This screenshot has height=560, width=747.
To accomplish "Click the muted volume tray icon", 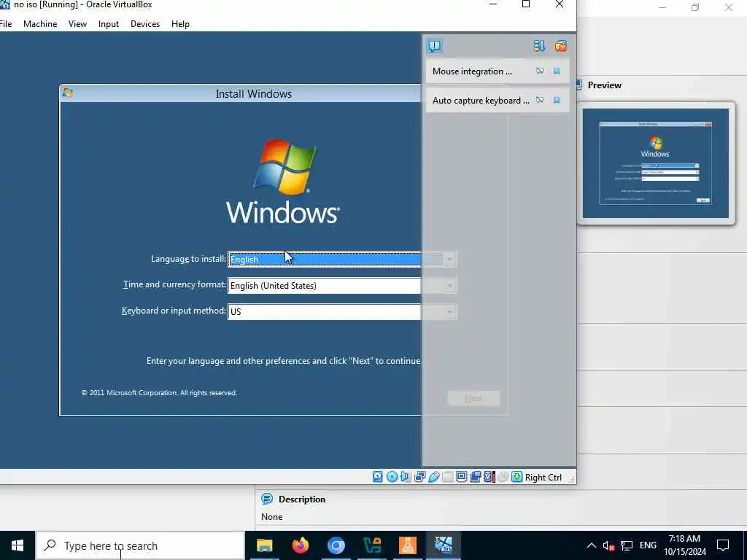I will coord(608,545).
